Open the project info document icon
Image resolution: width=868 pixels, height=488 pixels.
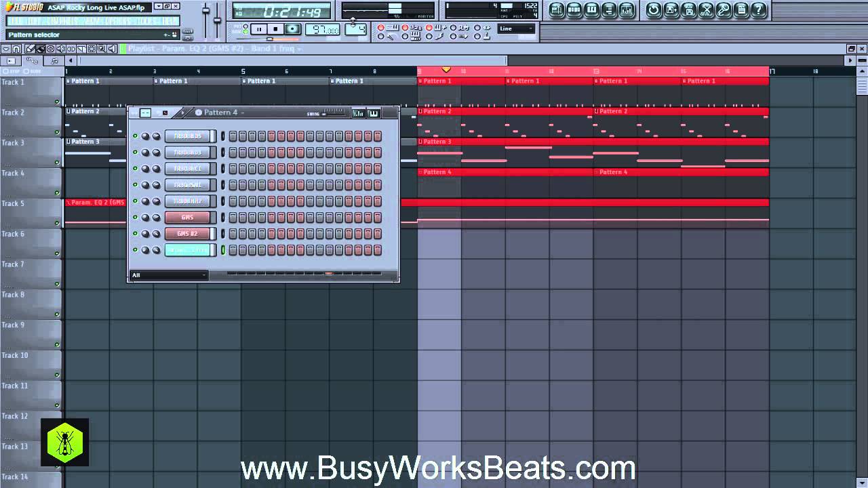tap(741, 10)
